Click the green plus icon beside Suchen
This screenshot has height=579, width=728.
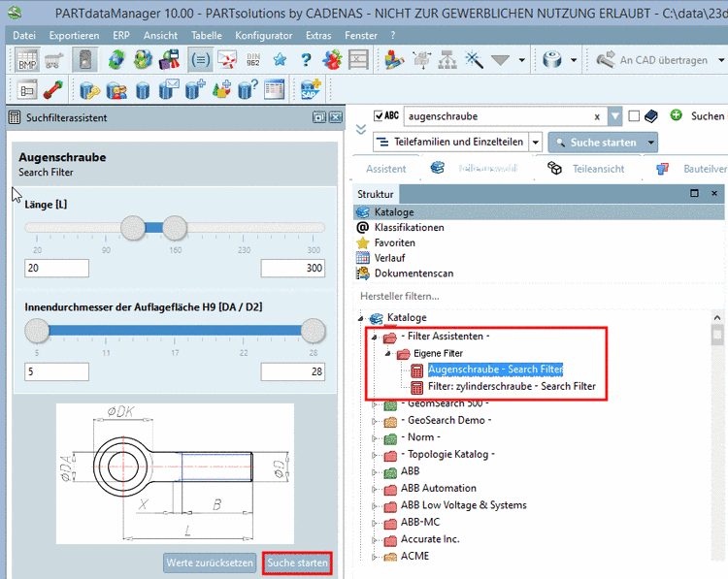point(676,115)
